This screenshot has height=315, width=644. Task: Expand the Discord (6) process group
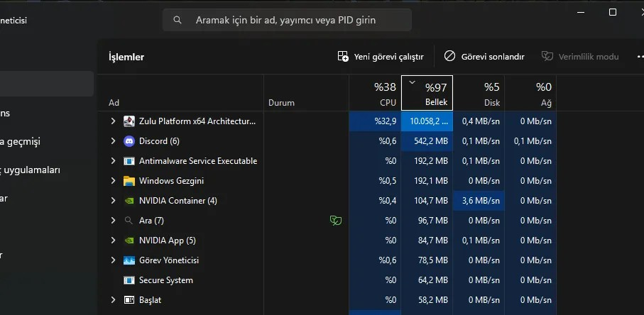tap(114, 140)
